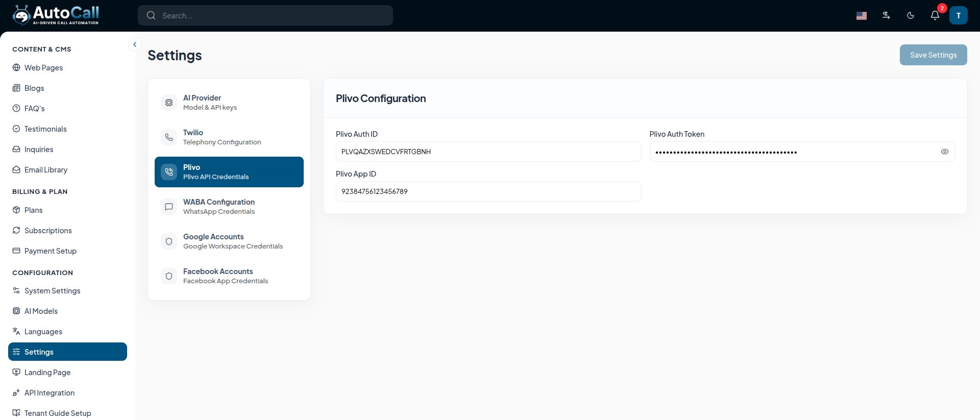The image size is (980, 420).
Task: Click the Payment Setup card icon
Action: tap(16, 251)
